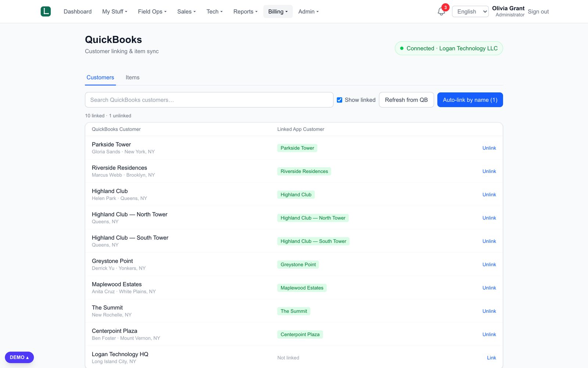The image size is (588, 368).
Task: Open the English language dropdown
Action: click(470, 11)
